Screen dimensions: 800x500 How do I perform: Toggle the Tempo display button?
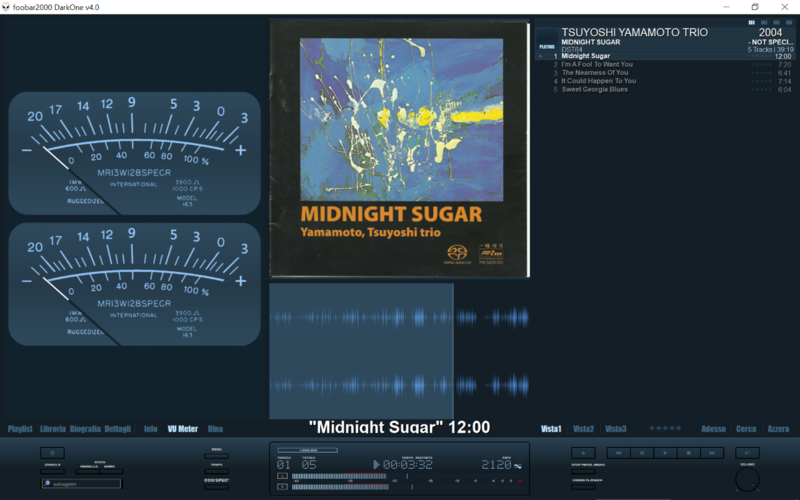217,471
